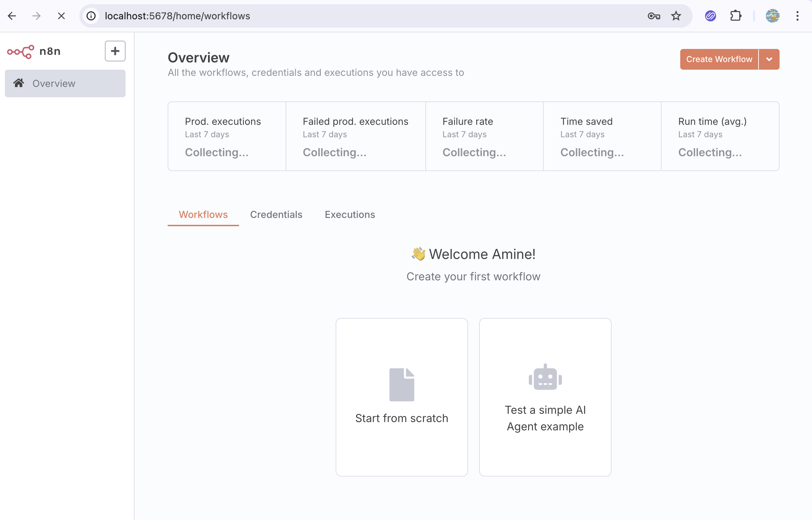Click the Overview home icon
The width and height of the screenshot is (812, 520).
19,83
